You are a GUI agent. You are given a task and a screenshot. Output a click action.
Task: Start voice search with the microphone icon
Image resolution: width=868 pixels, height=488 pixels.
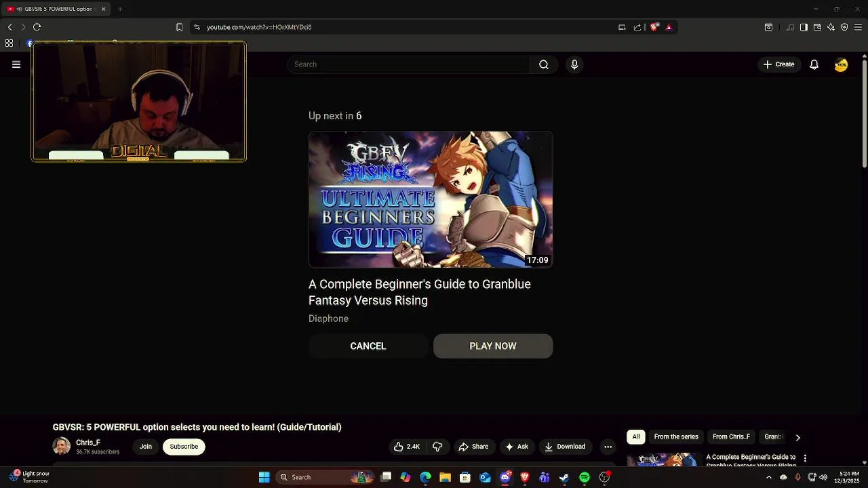pyautogui.click(x=574, y=64)
